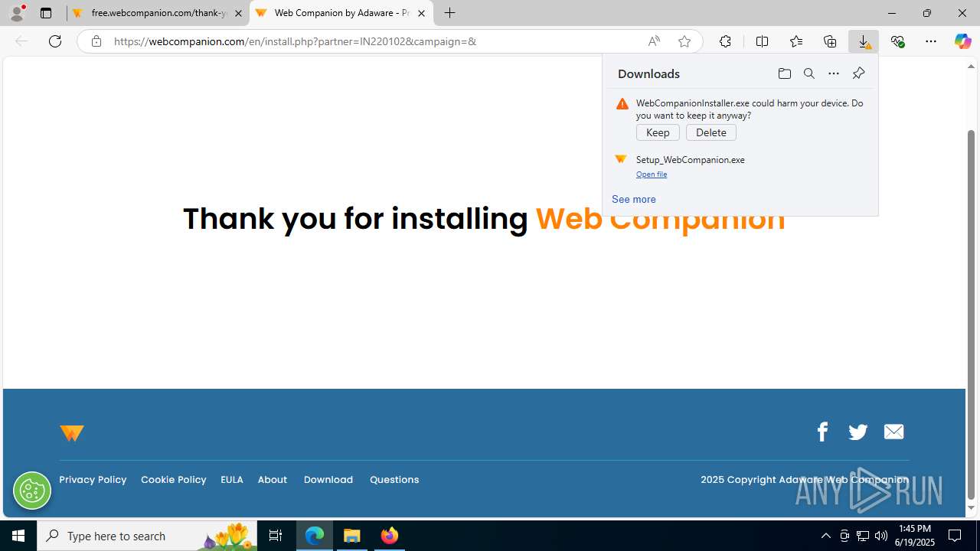Open the Privacy Policy link
The image size is (980, 551).
click(x=93, y=480)
